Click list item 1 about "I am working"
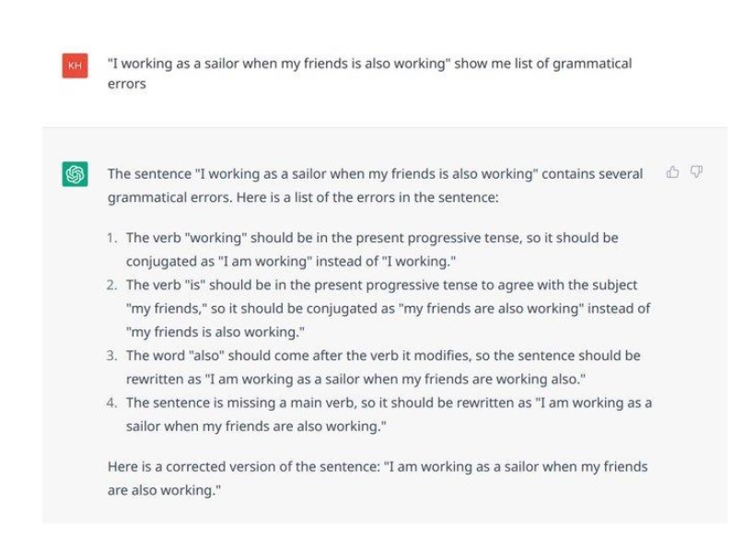 (x=372, y=250)
